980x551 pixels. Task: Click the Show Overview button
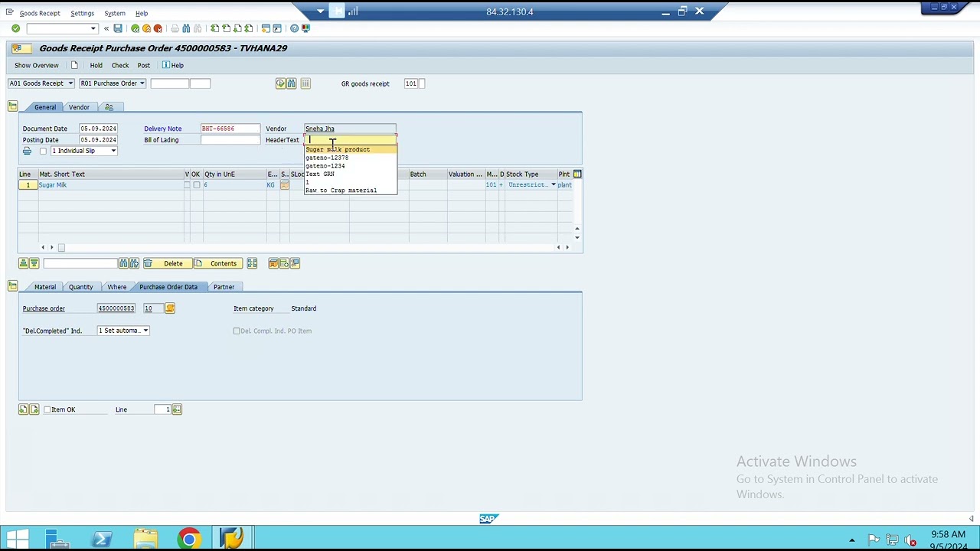pos(36,65)
